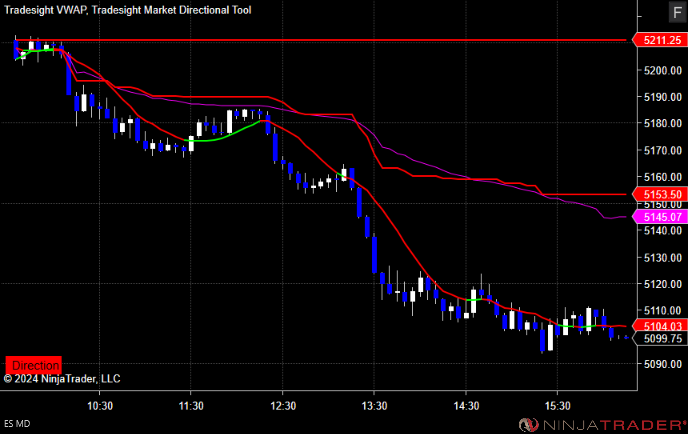Click the 5200.00 price axis label
Image resolution: width=688 pixels, height=434 pixels.
tap(663, 70)
